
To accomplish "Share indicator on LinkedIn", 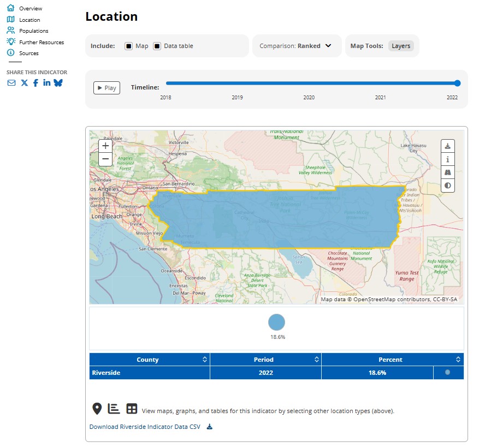I will coord(46,83).
